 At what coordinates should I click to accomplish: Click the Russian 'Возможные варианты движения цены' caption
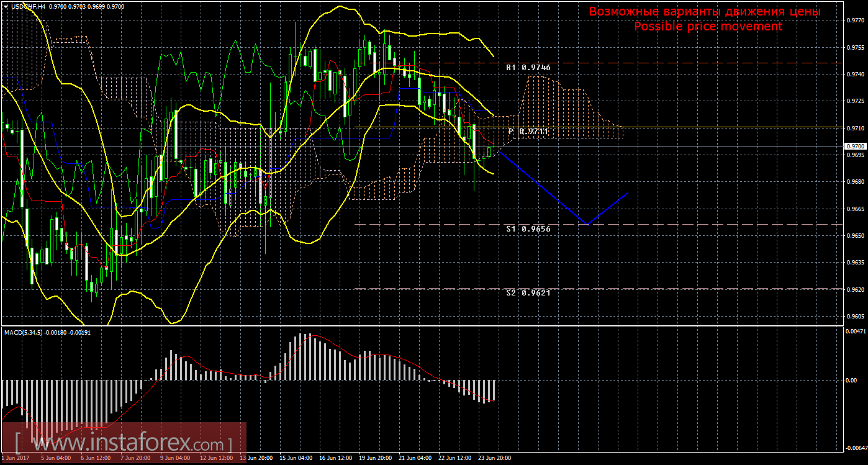point(705,12)
